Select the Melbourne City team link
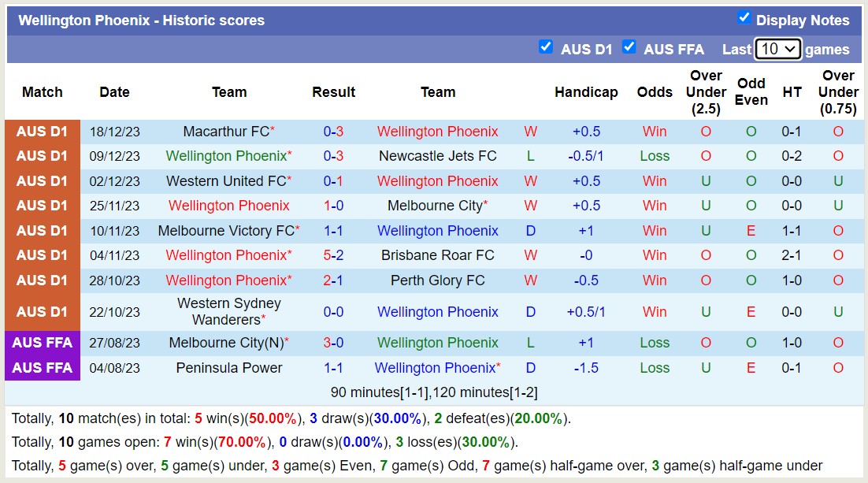The image size is (868, 483). point(436,206)
